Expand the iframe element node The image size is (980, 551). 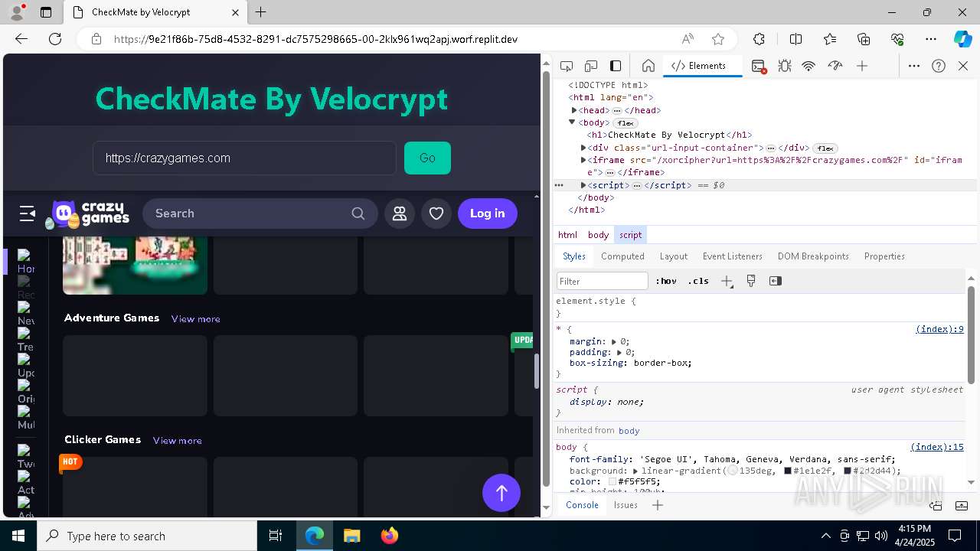[x=583, y=160]
